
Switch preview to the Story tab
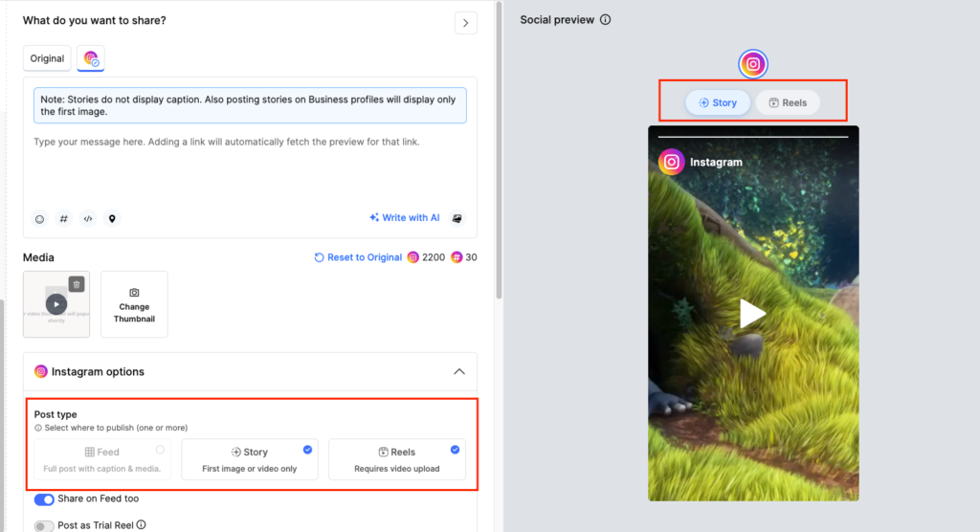pyautogui.click(x=718, y=102)
